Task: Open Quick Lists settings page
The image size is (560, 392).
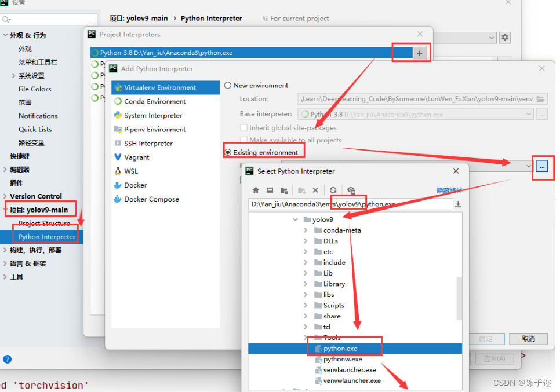Action: [x=35, y=130]
